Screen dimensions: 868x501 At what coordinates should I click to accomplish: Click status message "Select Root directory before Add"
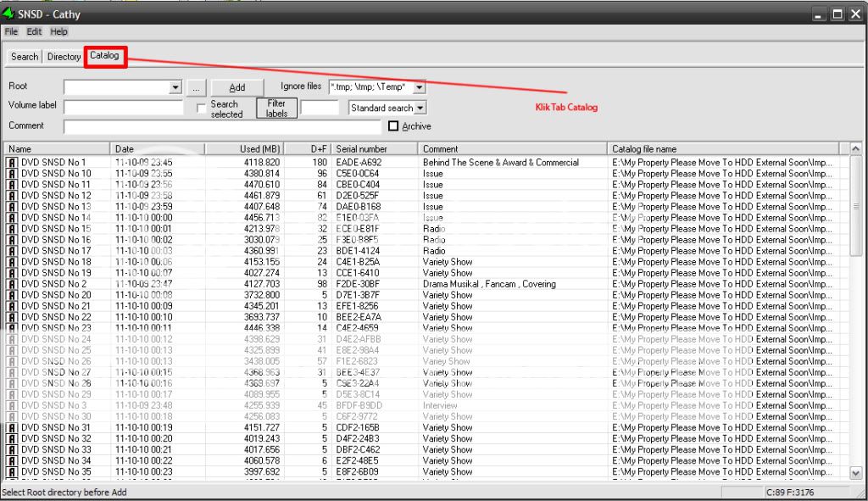[64, 493]
